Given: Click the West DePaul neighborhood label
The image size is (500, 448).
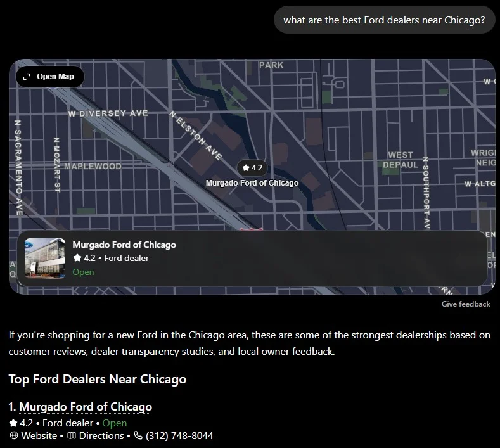Looking at the screenshot, I should (401, 160).
